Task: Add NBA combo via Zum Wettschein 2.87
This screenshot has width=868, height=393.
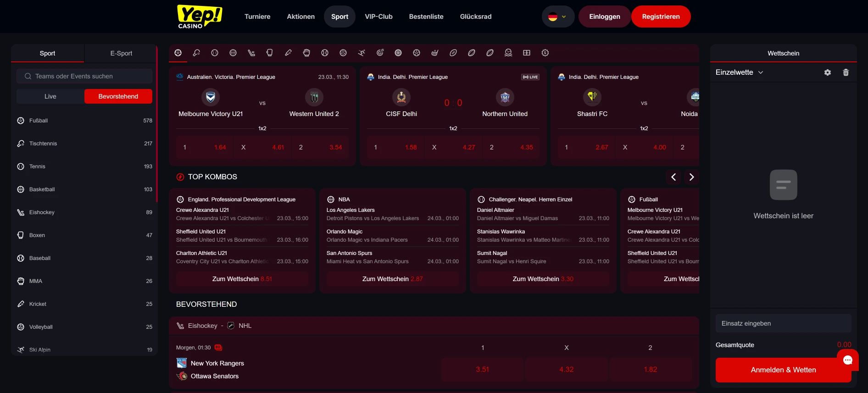Action: (393, 279)
